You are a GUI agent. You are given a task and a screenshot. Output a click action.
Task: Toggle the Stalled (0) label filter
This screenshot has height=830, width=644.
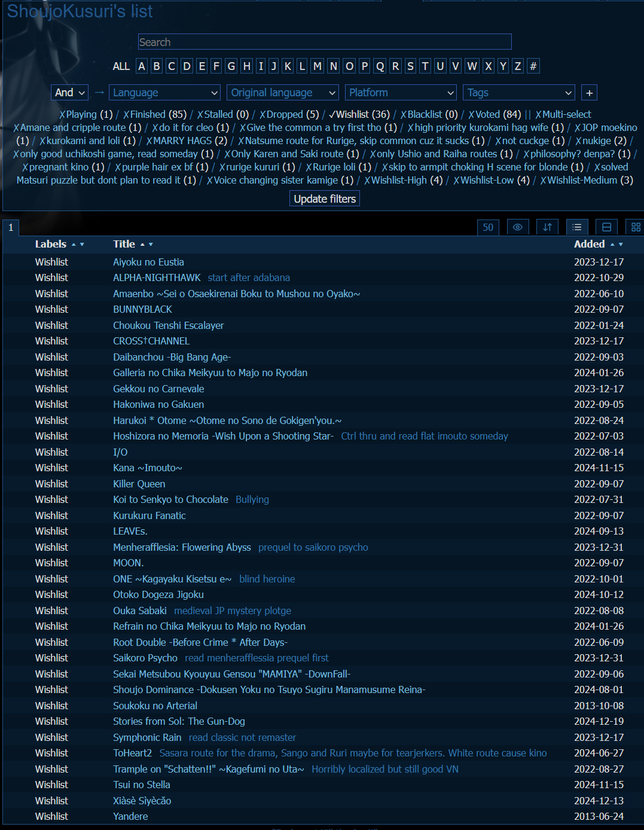[222, 114]
